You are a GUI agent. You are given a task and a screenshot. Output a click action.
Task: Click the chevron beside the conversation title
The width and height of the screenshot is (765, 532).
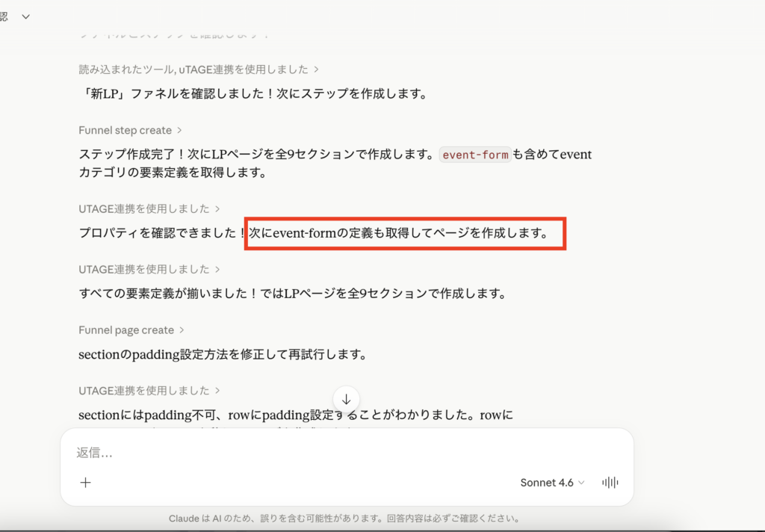[25, 15]
